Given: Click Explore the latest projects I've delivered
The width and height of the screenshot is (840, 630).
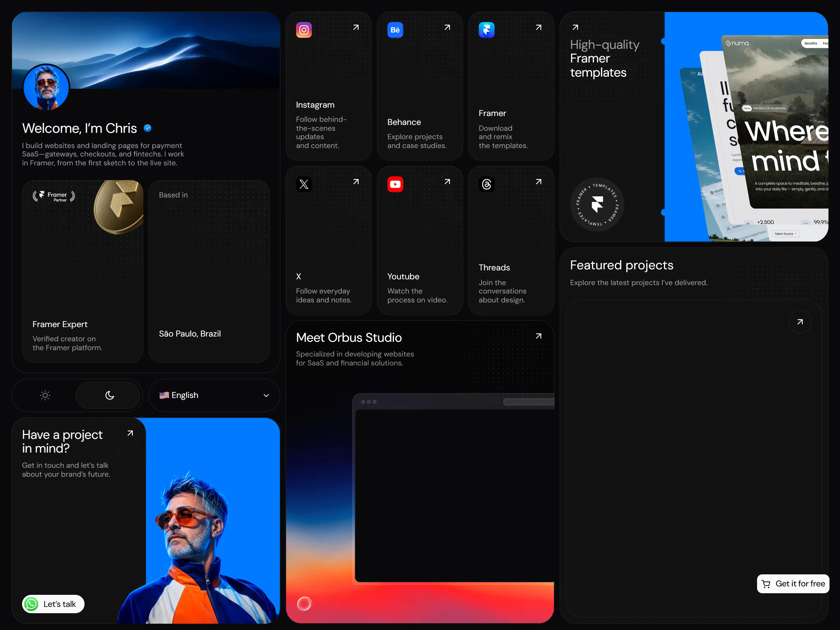Looking at the screenshot, I should click(x=638, y=282).
